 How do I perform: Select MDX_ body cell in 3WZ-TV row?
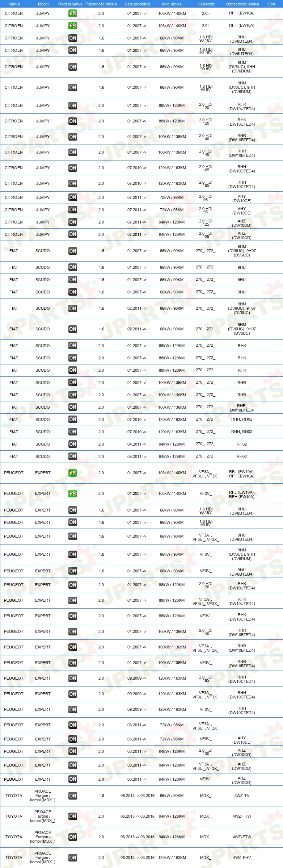[x=205, y=796]
